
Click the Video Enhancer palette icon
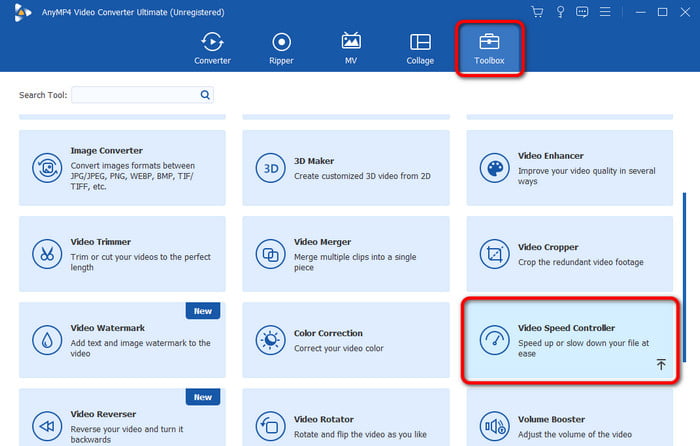click(x=495, y=168)
